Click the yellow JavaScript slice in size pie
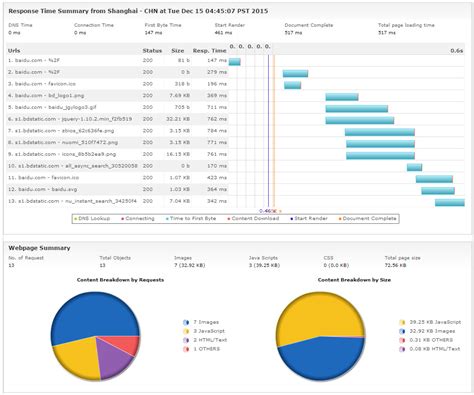 (x=317, y=315)
